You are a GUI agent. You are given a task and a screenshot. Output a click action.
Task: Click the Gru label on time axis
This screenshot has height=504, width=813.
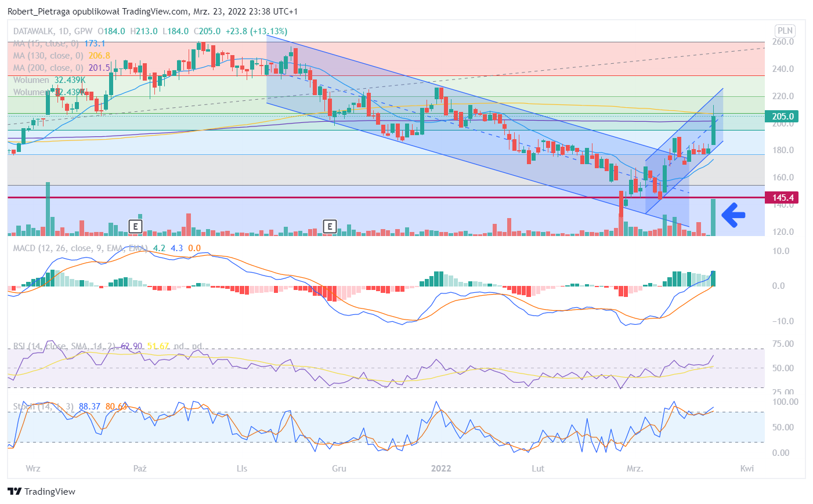[x=339, y=469]
